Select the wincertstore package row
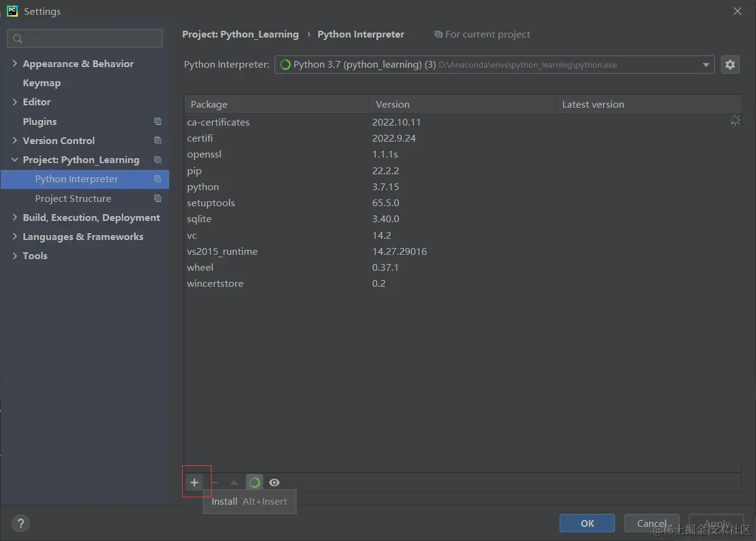 point(463,283)
